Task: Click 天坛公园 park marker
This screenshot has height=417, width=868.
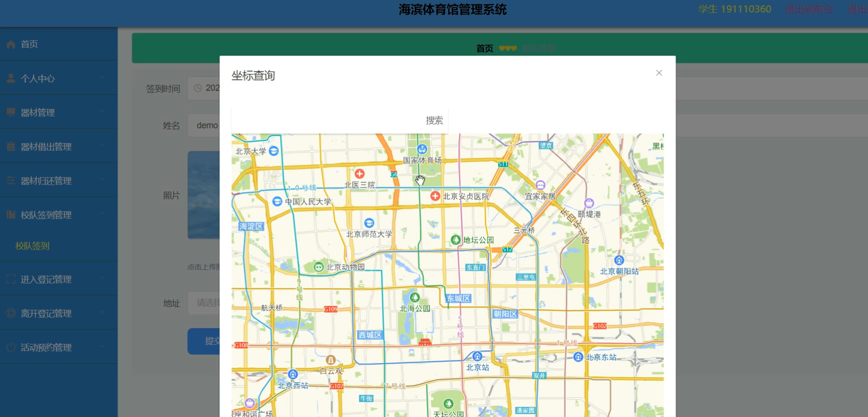Action: pyautogui.click(x=448, y=404)
